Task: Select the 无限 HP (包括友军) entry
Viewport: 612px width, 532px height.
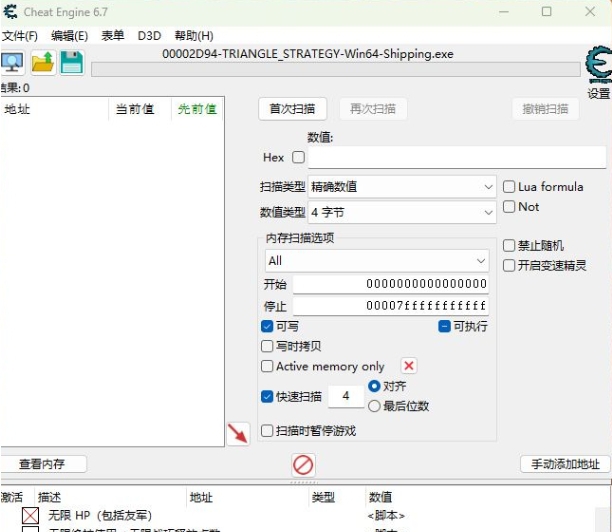Action: (x=100, y=516)
